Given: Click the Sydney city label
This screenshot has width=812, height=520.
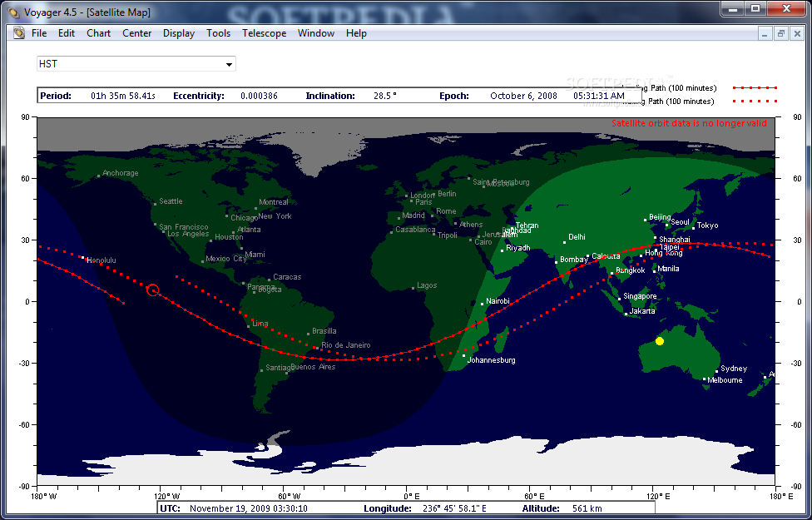Looking at the screenshot, I should [734, 369].
